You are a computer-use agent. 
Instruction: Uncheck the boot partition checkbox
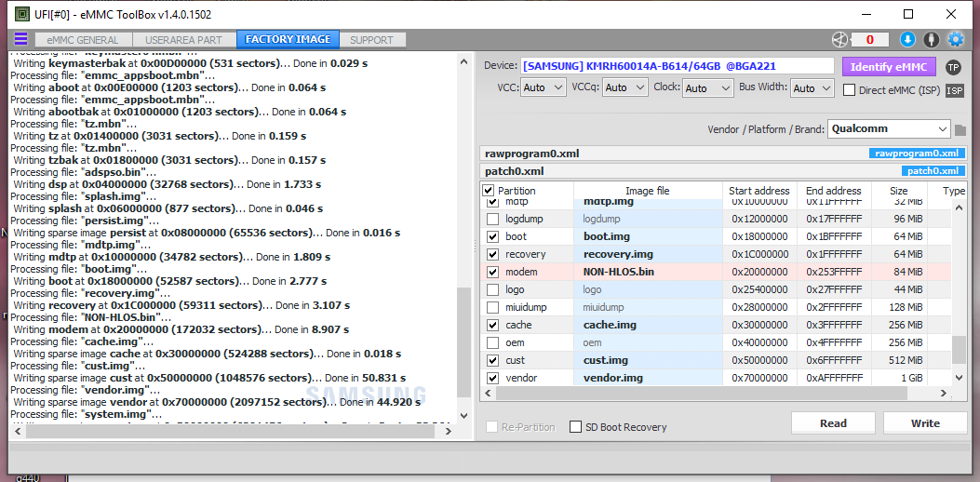(493, 236)
